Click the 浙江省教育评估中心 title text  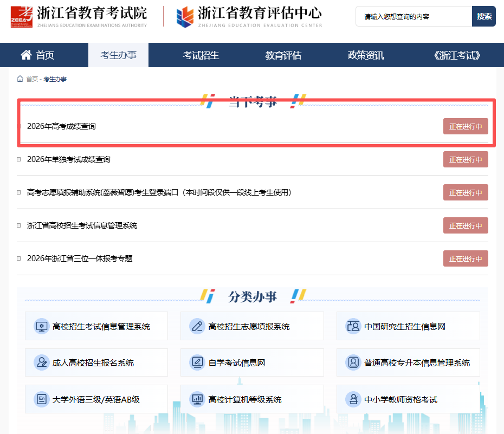pyautogui.click(x=260, y=13)
